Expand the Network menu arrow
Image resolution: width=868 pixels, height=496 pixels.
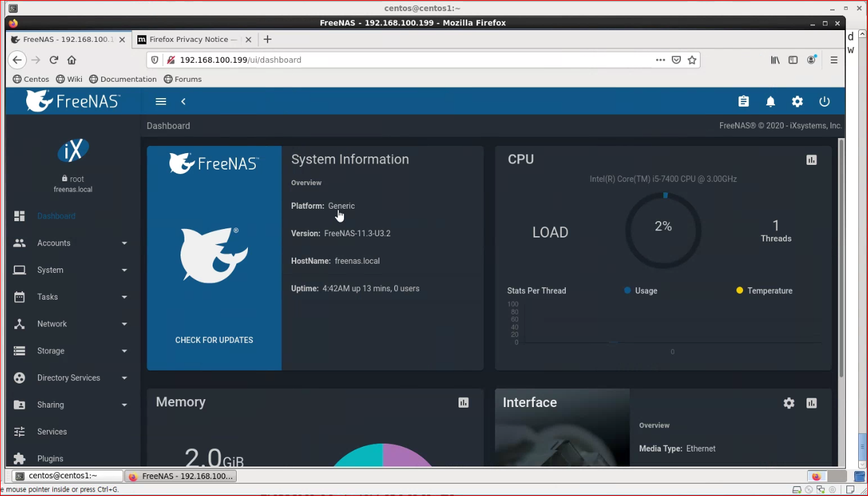click(x=124, y=324)
